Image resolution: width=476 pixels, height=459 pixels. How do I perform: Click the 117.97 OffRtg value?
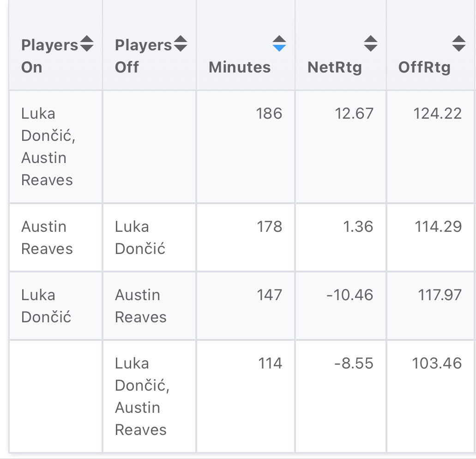coord(440,295)
